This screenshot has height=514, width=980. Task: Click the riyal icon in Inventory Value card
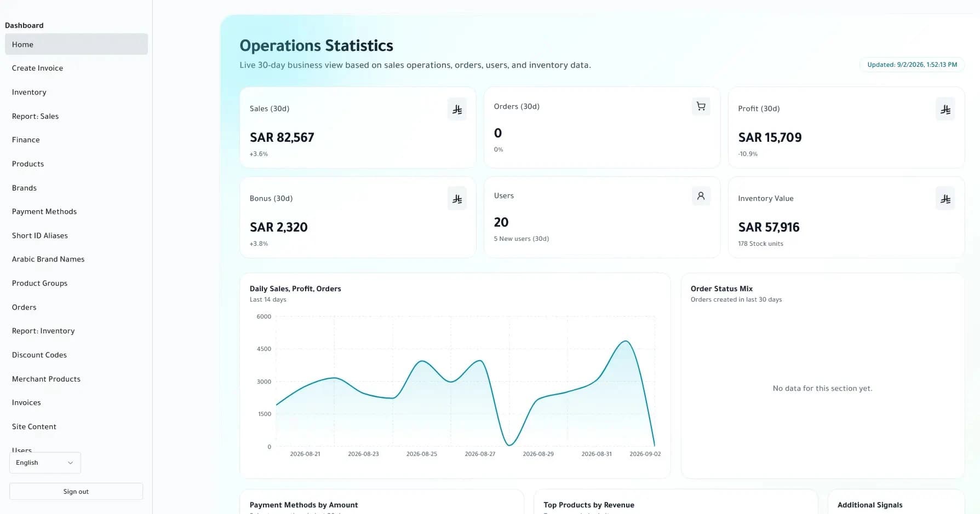(x=945, y=199)
